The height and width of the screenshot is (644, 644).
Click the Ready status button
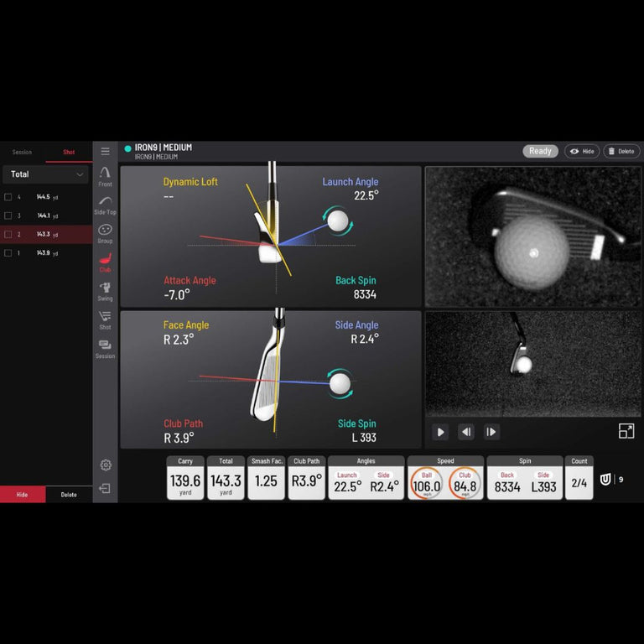(x=540, y=151)
